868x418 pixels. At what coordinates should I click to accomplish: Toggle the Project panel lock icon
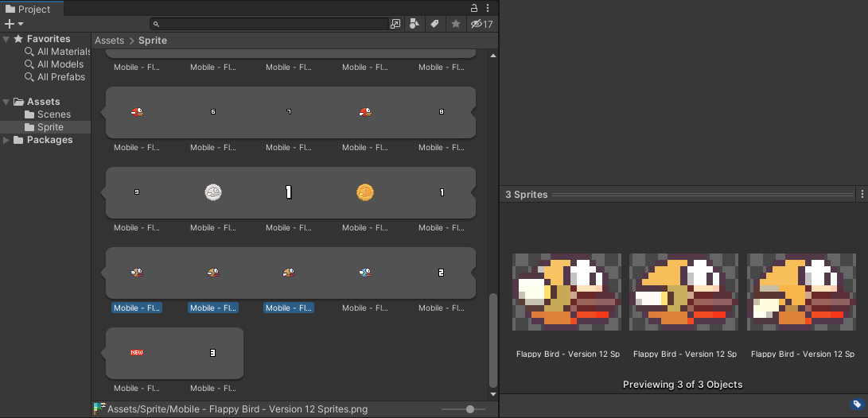[x=474, y=8]
